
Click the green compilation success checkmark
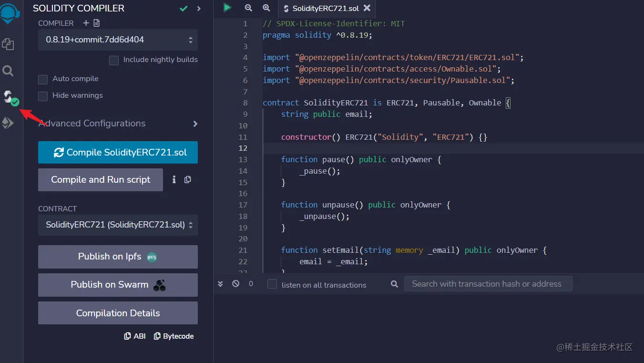(x=184, y=8)
